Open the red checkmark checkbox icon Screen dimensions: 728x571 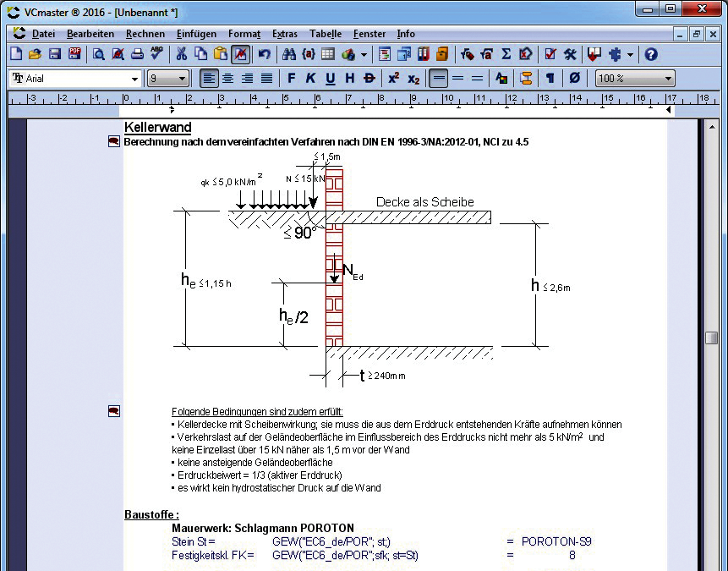point(550,54)
